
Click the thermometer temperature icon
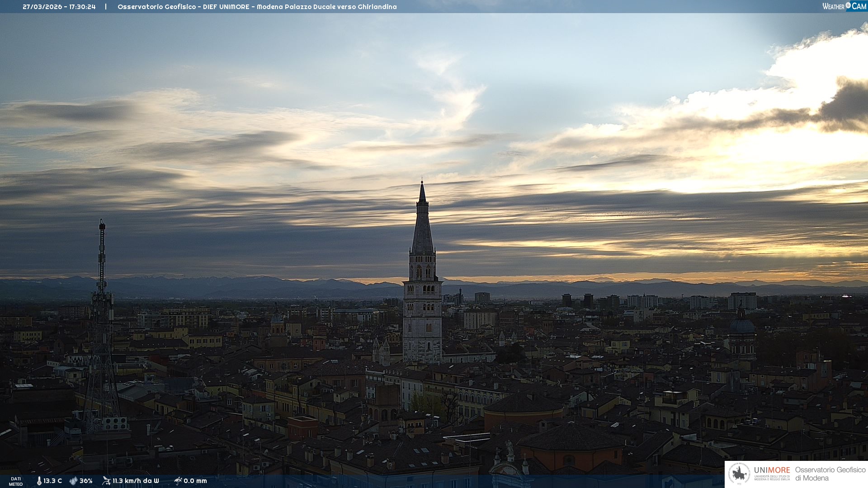pos(39,481)
